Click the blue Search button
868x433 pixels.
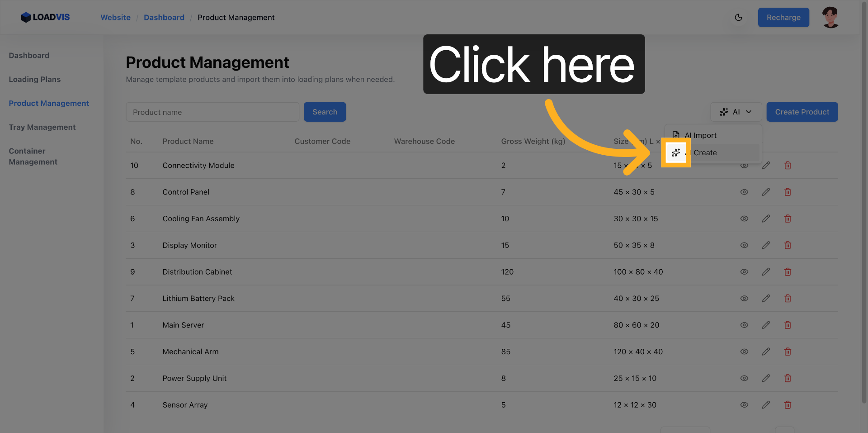click(x=325, y=112)
